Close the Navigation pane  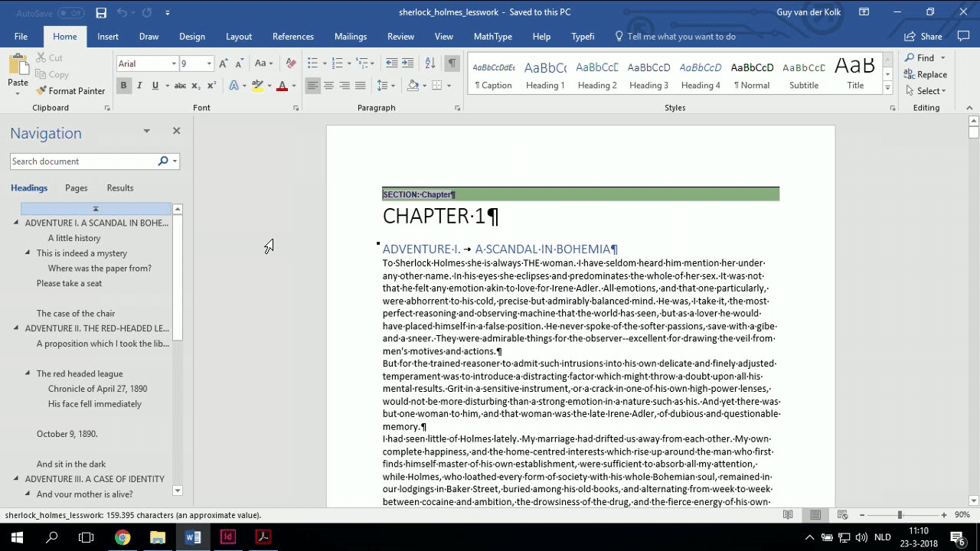coord(176,131)
